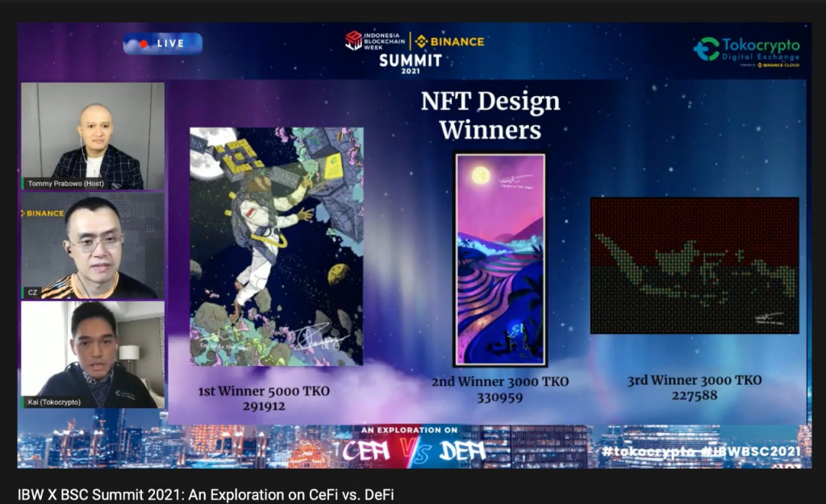Click the Binance logo in top banner
Viewport: 826px width, 504px height.
(450, 41)
